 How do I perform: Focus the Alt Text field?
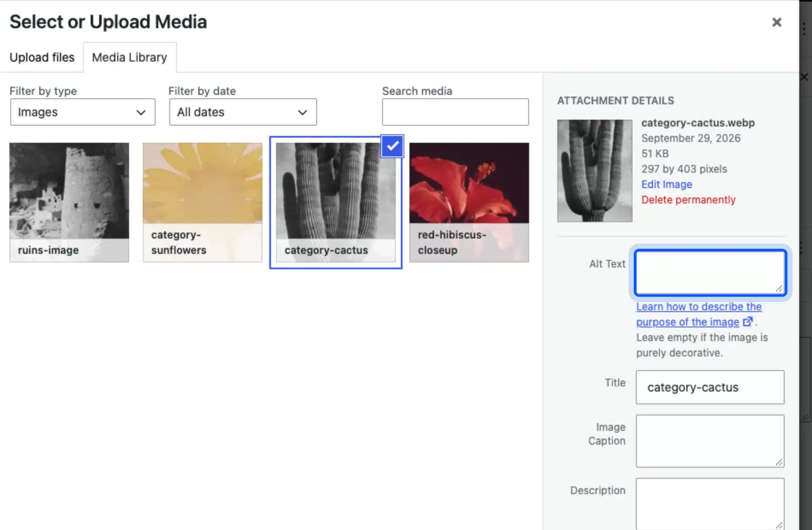(x=710, y=272)
